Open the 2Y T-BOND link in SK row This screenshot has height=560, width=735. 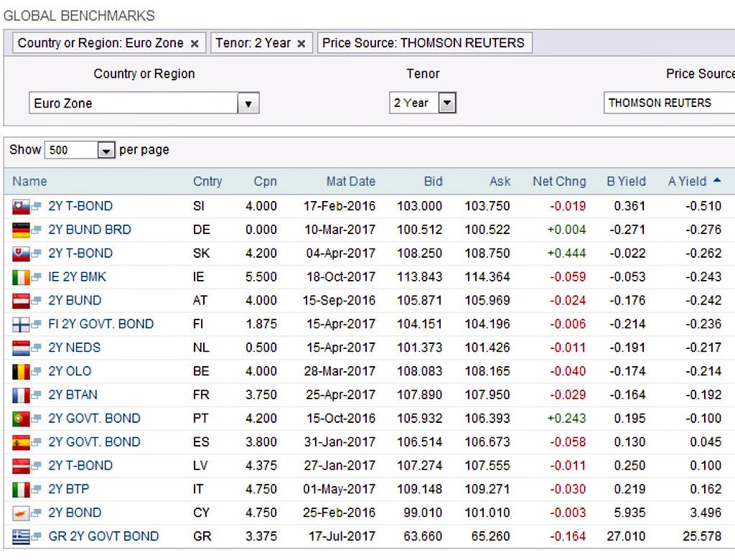(80, 253)
